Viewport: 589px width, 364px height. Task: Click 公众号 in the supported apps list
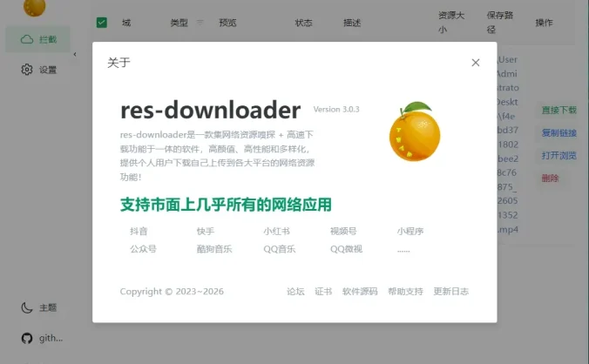pos(143,249)
